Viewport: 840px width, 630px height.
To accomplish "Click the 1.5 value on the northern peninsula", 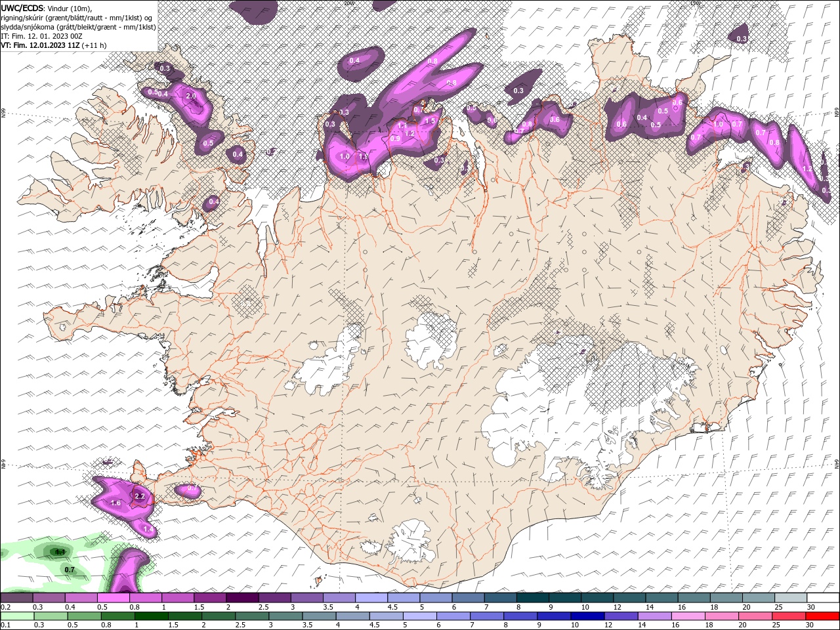I will [x=430, y=121].
